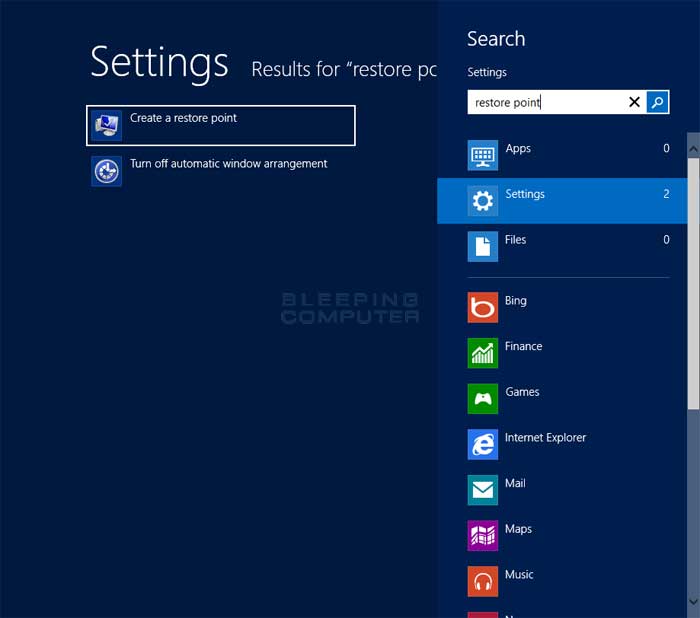700x618 pixels.
Task: Click the Settings gear icon
Action: click(x=483, y=201)
